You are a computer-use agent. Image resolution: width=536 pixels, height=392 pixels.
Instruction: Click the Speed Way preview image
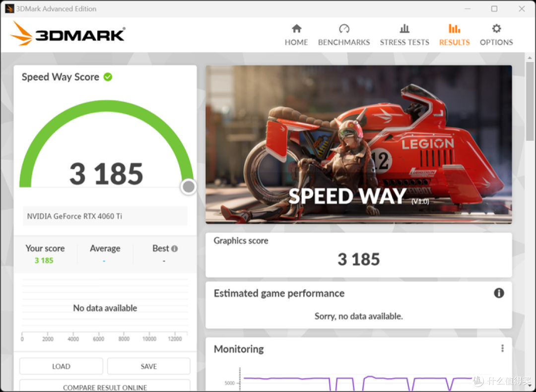[x=359, y=144]
